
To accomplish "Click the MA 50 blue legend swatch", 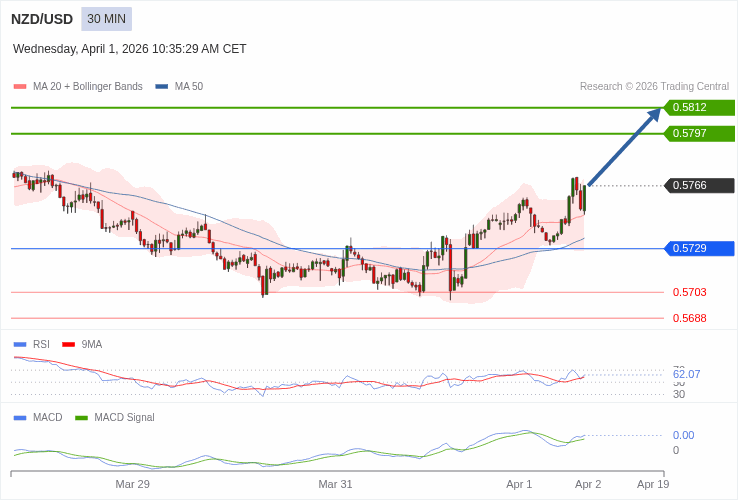I will pyautogui.click(x=162, y=87).
